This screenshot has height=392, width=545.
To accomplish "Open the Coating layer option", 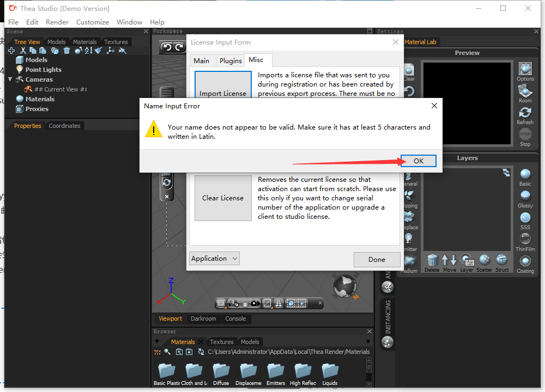I will pos(525,265).
